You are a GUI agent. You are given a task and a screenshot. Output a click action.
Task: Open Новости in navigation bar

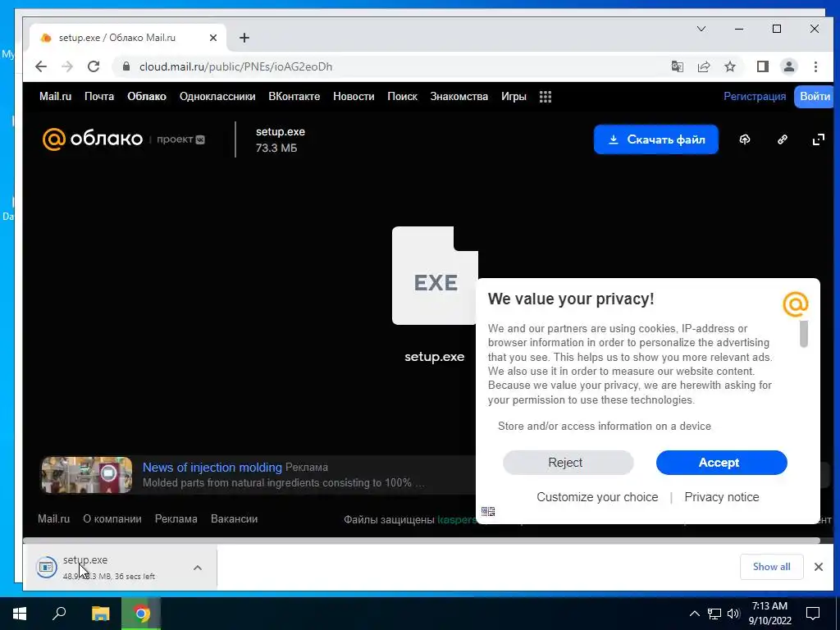click(x=354, y=97)
